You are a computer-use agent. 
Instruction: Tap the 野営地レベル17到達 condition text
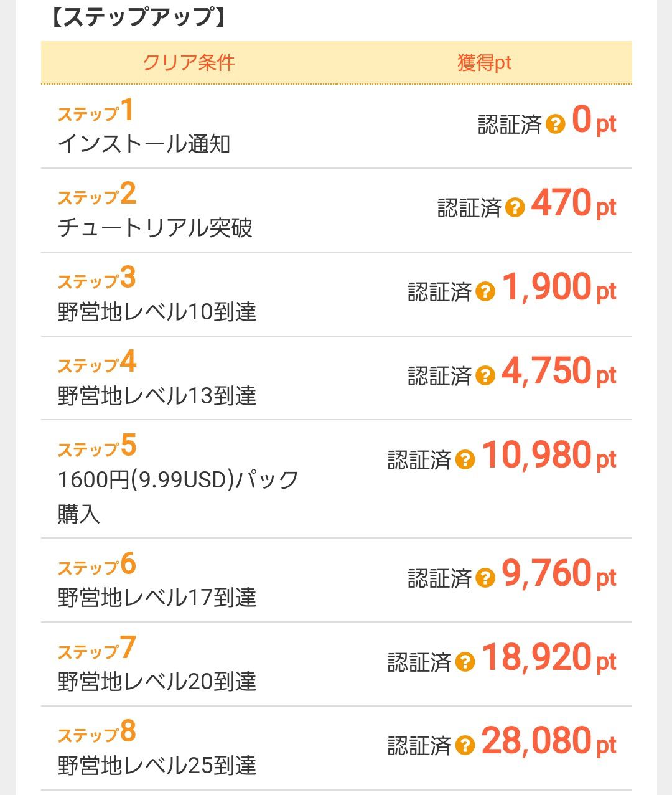pyautogui.click(x=157, y=598)
